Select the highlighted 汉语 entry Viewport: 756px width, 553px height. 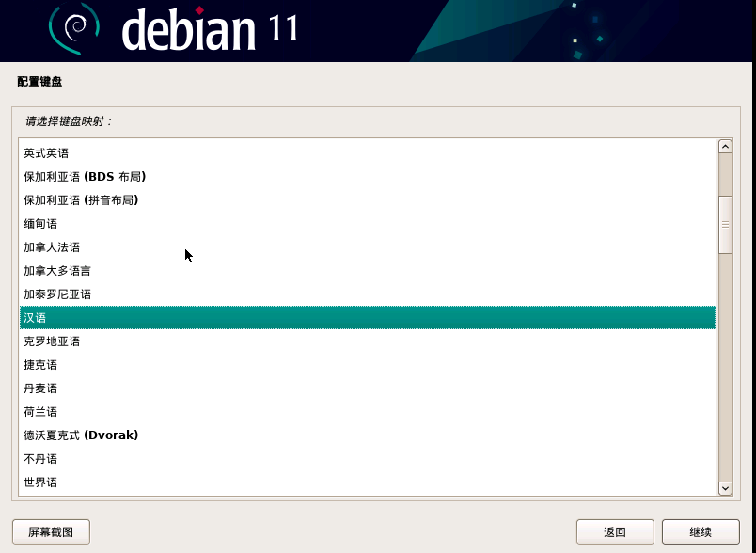point(368,318)
